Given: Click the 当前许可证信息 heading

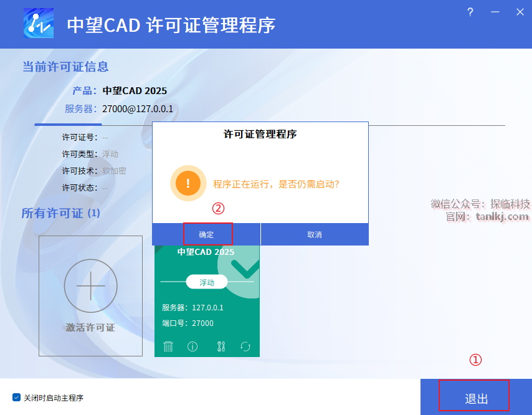Looking at the screenshot, I should pyautogui.click(x=65, y=67).
